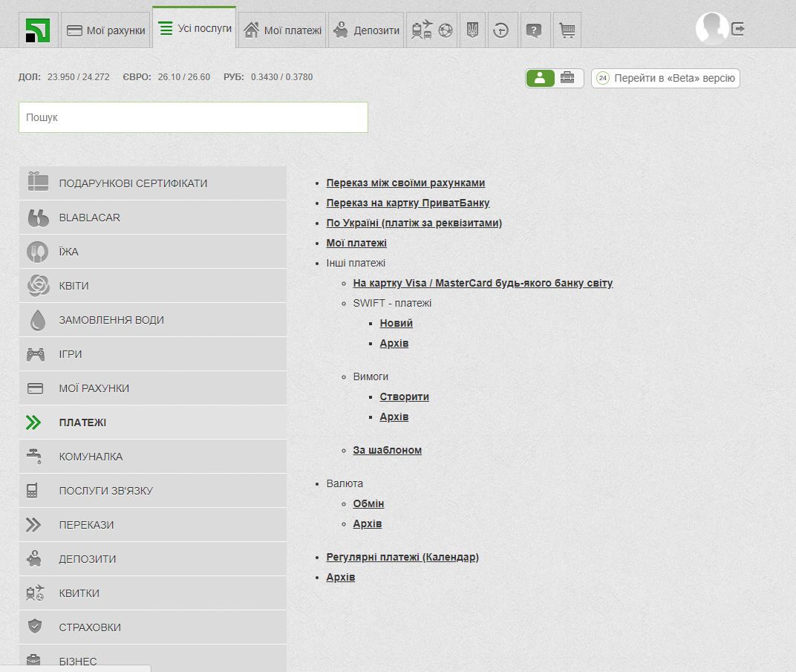Screen dimensions: 796x672
Task: Switch to the Мої платежі tab
Action: [x=282, y=30]
